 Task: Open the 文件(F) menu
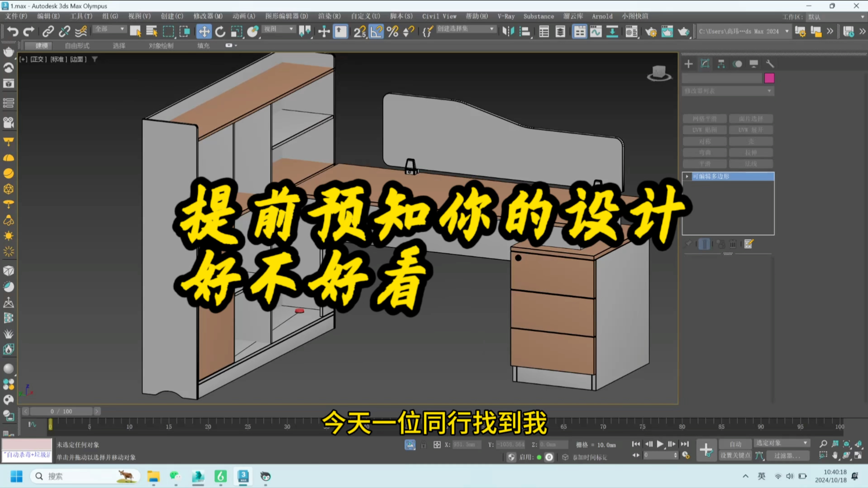(x=16, y=16)
